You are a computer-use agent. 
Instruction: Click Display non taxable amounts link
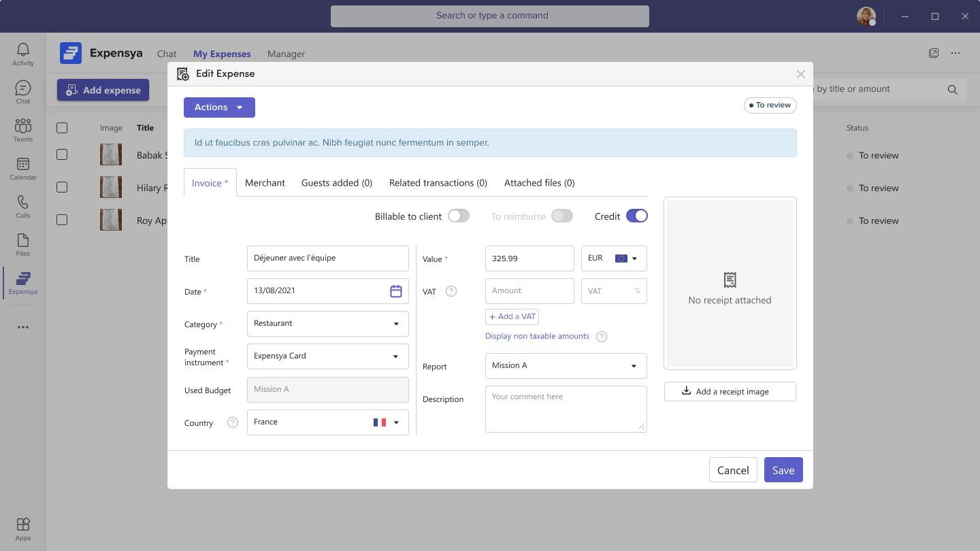[537, 336]
